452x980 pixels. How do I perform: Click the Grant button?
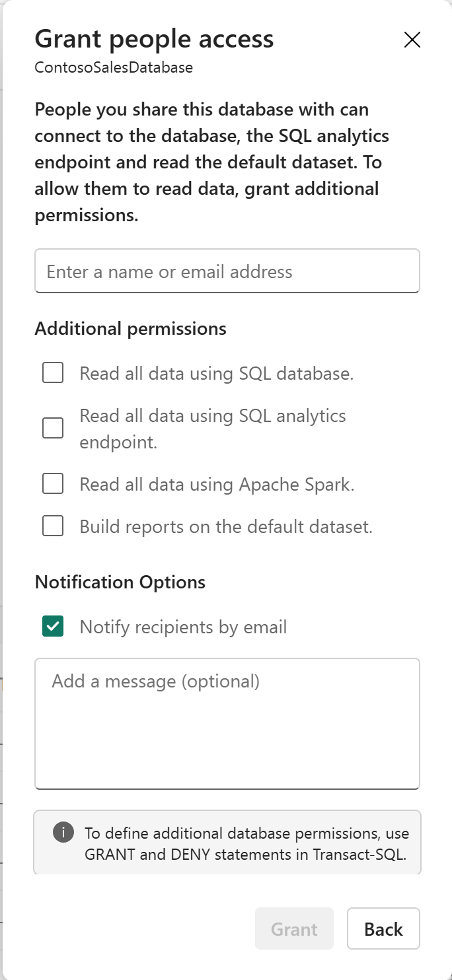pyautogui.click(x=294, y=928)
